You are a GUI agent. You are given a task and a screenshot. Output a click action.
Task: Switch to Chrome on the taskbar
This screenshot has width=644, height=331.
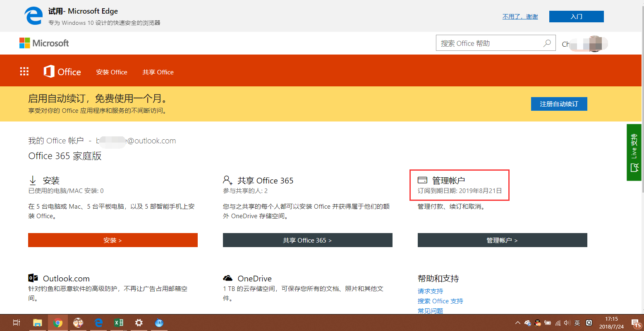click(58, 323)
